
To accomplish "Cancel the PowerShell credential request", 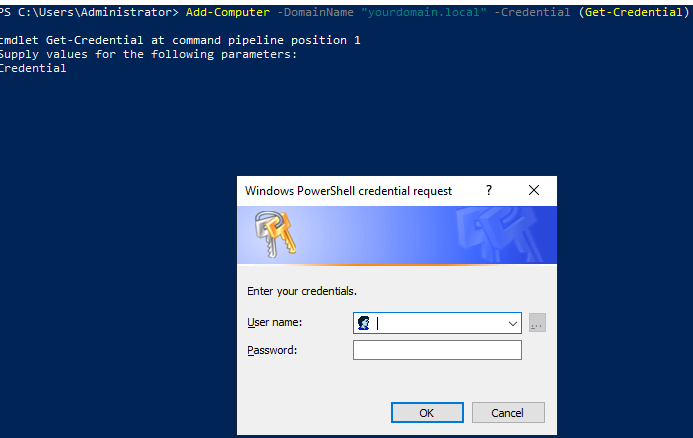I will [508, 412].
